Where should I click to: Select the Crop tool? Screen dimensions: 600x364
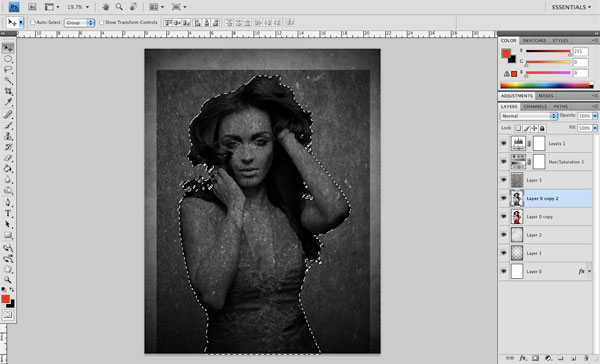pos(8,91)
